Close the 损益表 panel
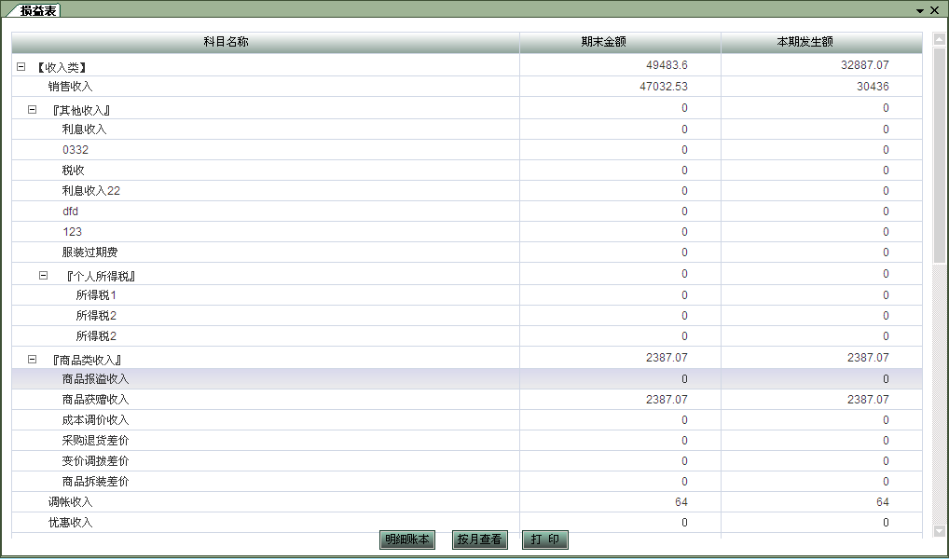949x560 pixels. point(935,10)
